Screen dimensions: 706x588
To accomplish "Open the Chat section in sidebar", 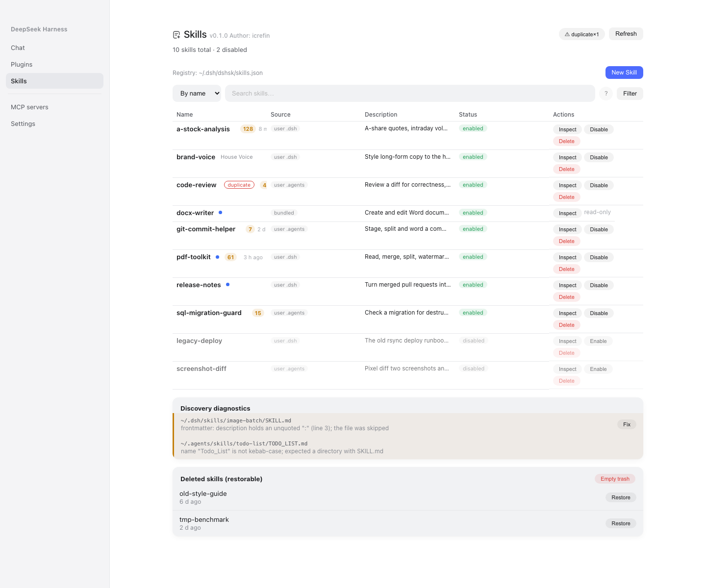I will click(x=54, y=48).
